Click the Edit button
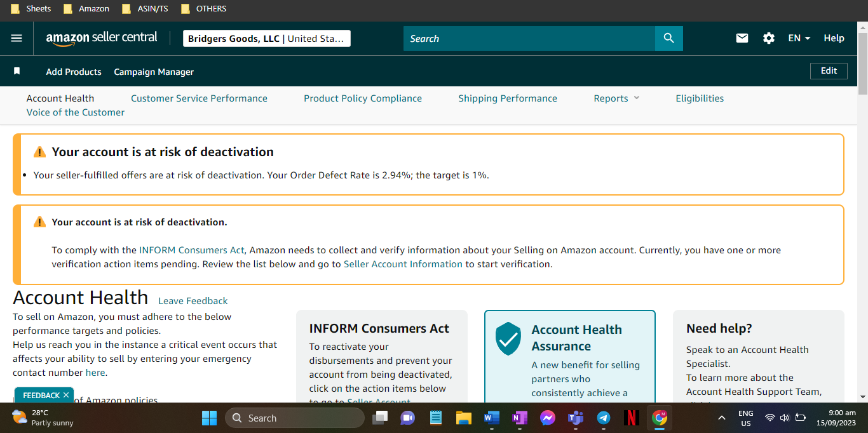868x433 pixels. [x=829, y=70]
